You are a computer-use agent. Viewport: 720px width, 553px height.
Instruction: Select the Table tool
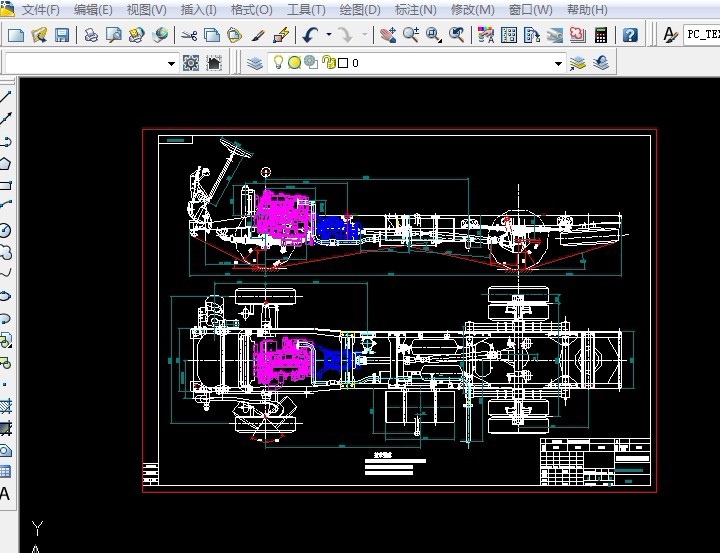(x=6, y=471)
